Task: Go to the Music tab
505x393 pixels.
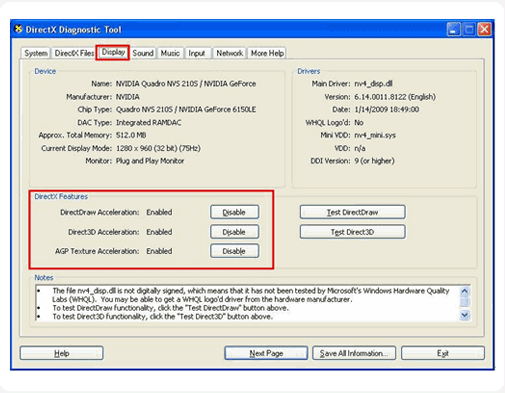Action: (170, 53)
